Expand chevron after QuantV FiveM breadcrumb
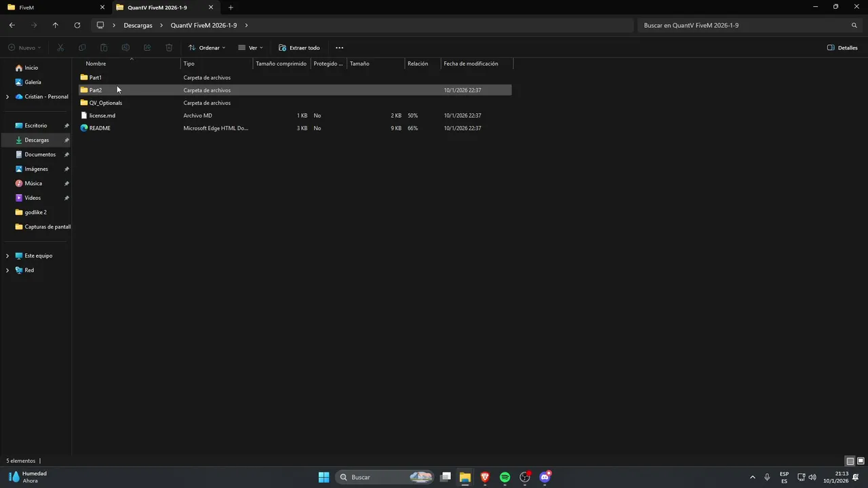The width and height of the screenshot is (868, 488). [246, 25]
